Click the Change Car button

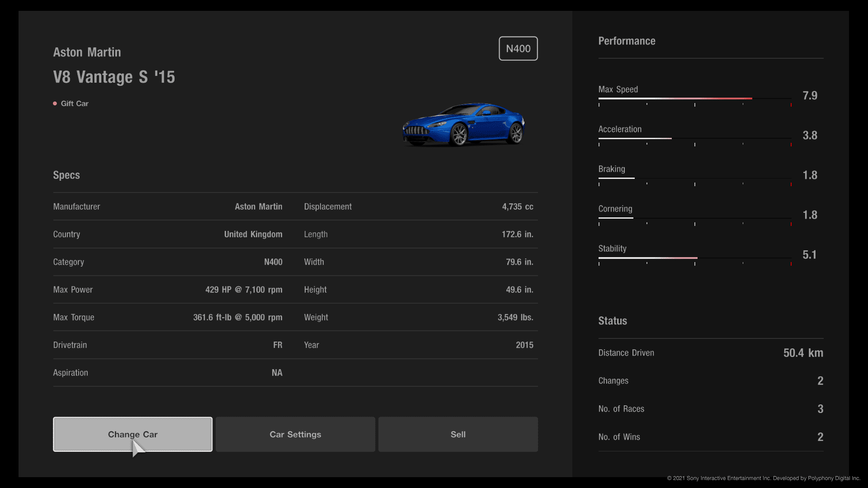click(x=132, y=434)
